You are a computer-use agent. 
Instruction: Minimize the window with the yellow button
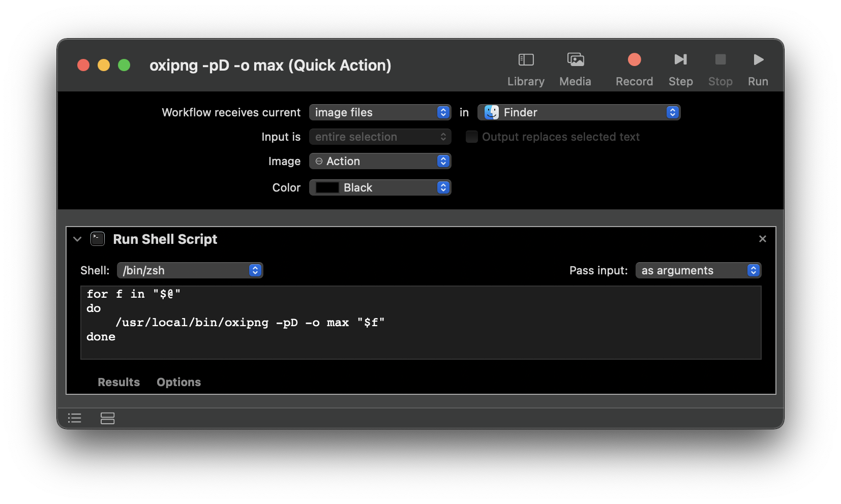(104, 65)
